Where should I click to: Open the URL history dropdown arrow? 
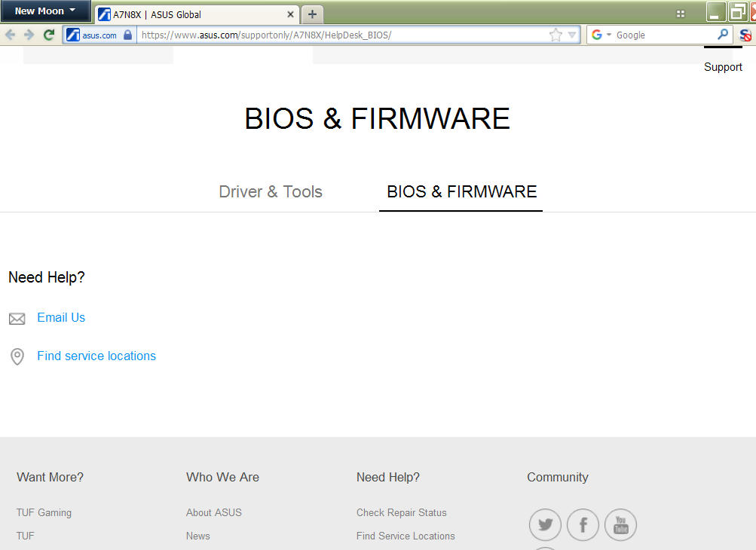point(572,35)
